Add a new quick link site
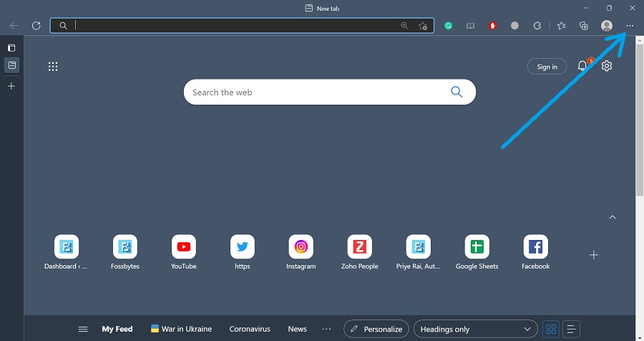644x341 pixels. 593,255
